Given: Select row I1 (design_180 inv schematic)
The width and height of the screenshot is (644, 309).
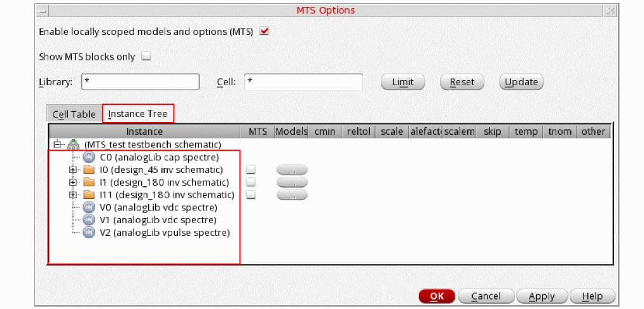Looking at the screenshot, I should tap(164, 182).
